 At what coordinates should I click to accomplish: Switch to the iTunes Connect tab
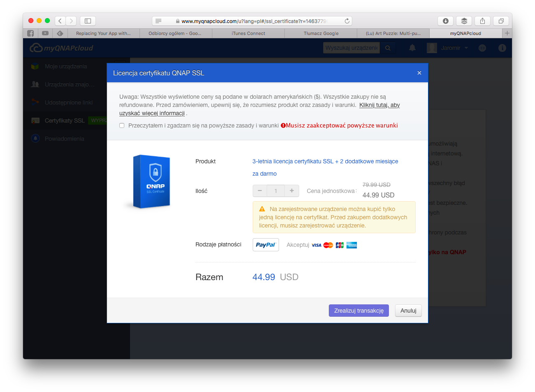(x=248, y=33)
